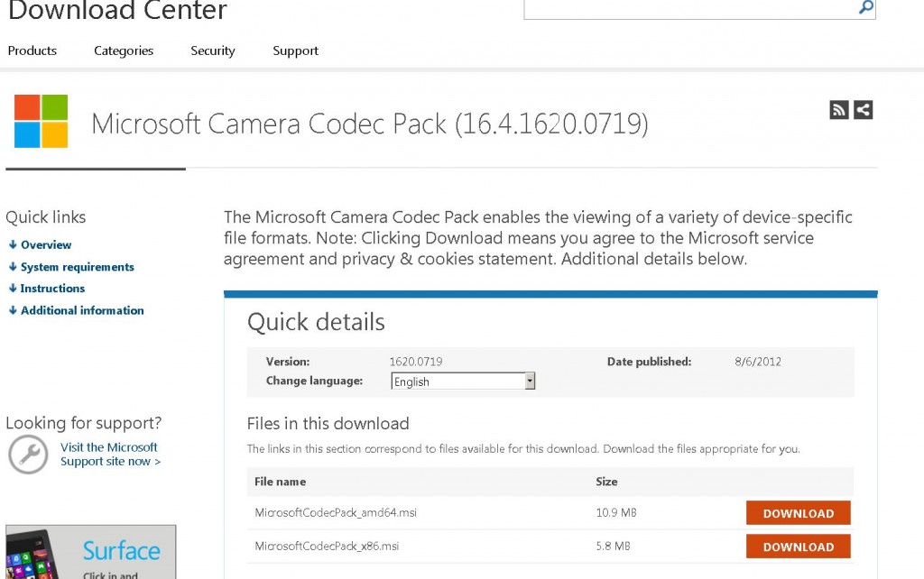Click the Quick links heading

46,217
